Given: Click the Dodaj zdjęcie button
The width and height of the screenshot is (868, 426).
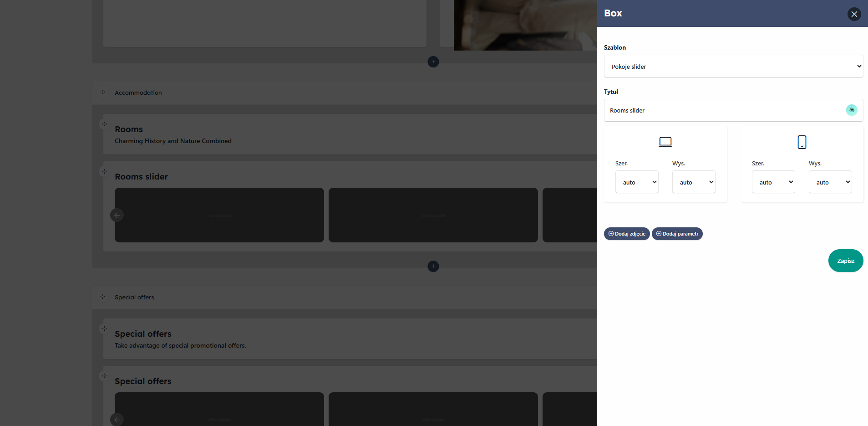Looking at the screenshot, I should click(626, 234).
